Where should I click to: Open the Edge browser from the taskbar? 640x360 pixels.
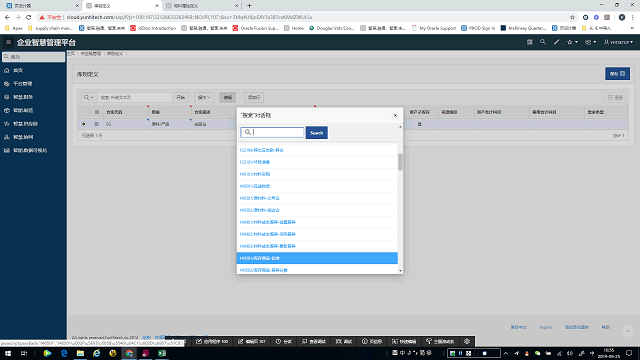(x=64, y=353)
